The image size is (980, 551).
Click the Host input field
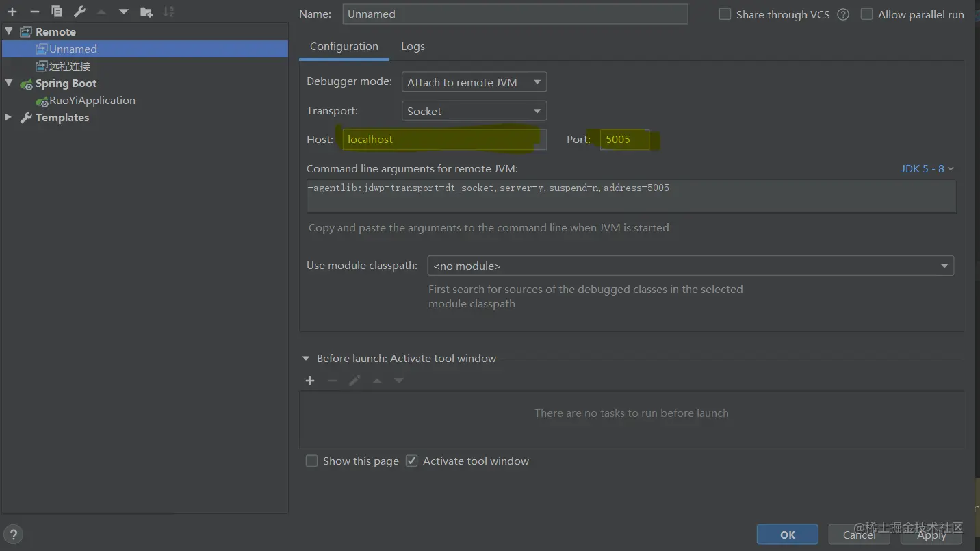[x=443, y=139]
